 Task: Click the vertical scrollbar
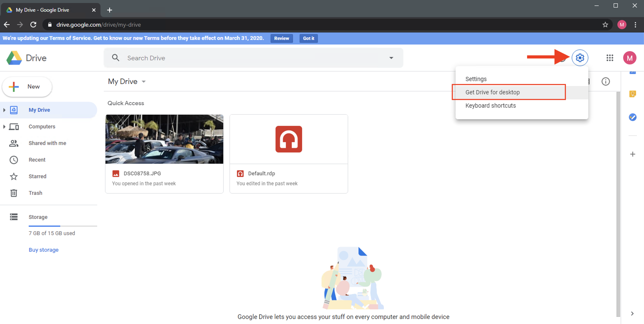618,204
